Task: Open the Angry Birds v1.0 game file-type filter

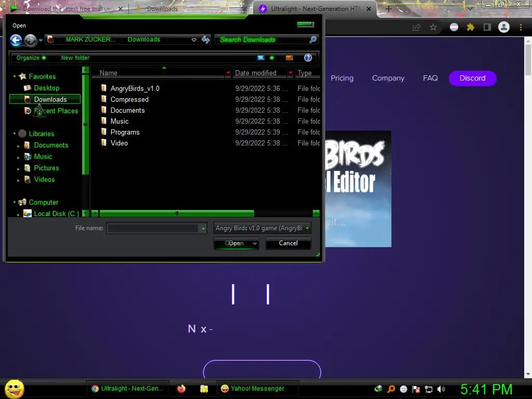Action: click(262, 229)
